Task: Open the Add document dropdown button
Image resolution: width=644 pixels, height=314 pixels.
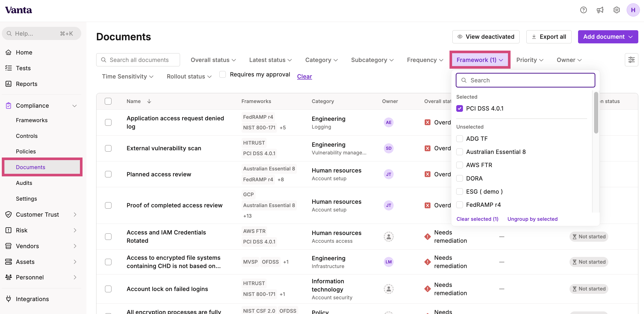Action: [608, 37]
